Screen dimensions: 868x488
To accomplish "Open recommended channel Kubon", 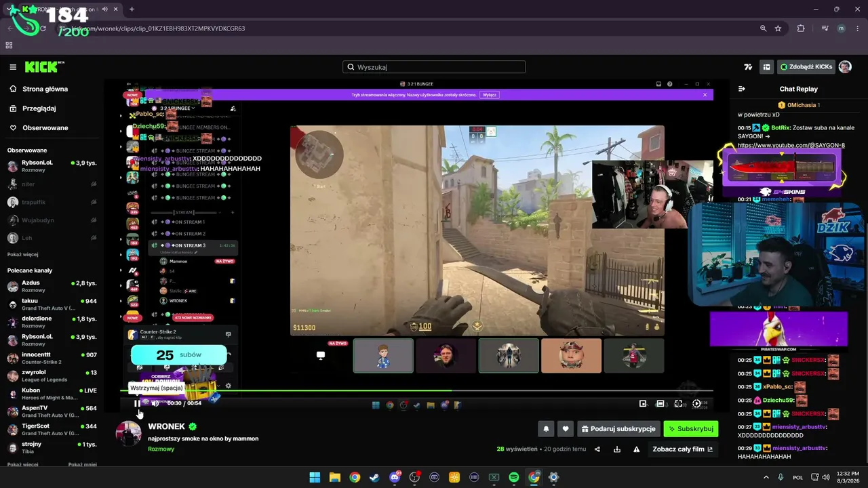I will click(52, 394).
